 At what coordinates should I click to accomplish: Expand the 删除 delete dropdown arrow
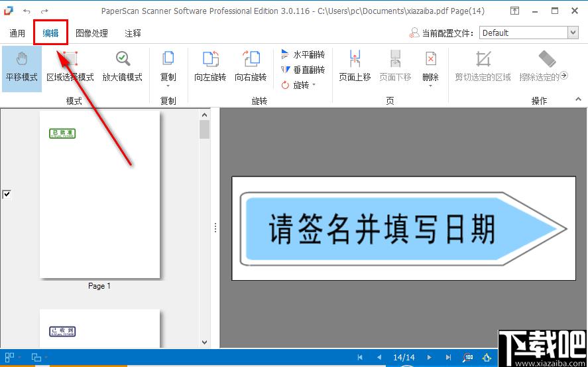point(430,86)
